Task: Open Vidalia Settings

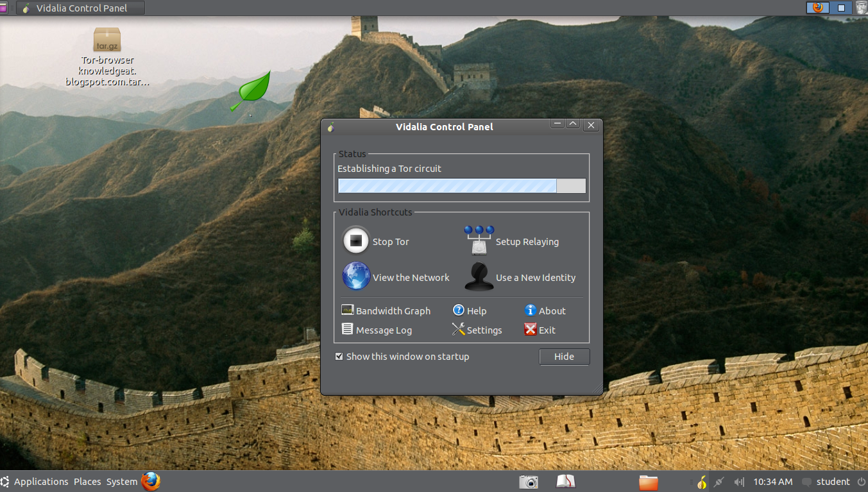Action: (477, 330)
